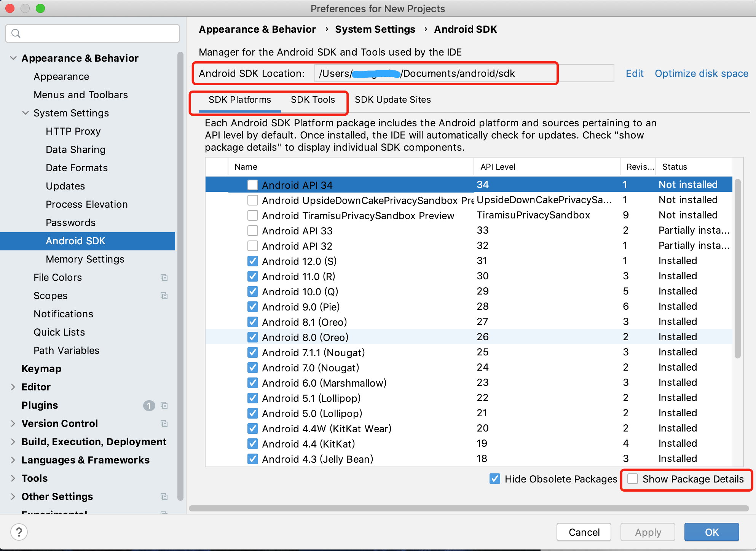Open Appearance settings page
The height and width of the screenshot is (551, 756).
coord(61,76)
